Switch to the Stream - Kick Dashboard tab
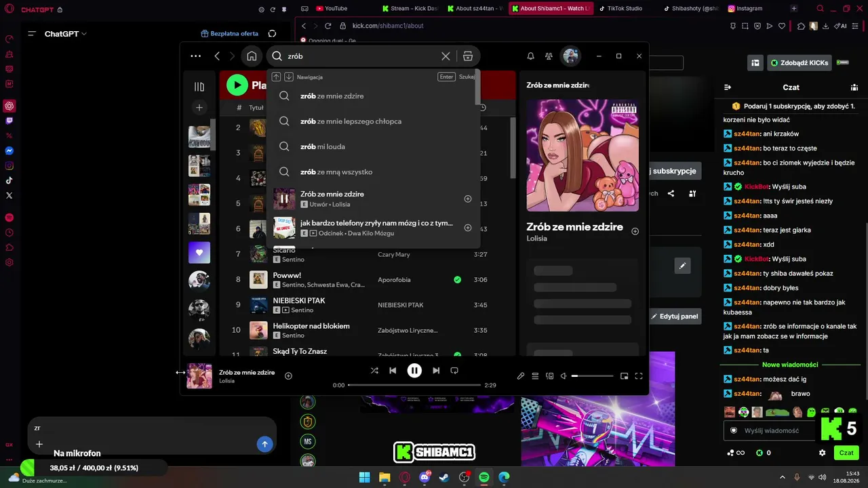The image size is (868, 488). click(x=410, y=8)
